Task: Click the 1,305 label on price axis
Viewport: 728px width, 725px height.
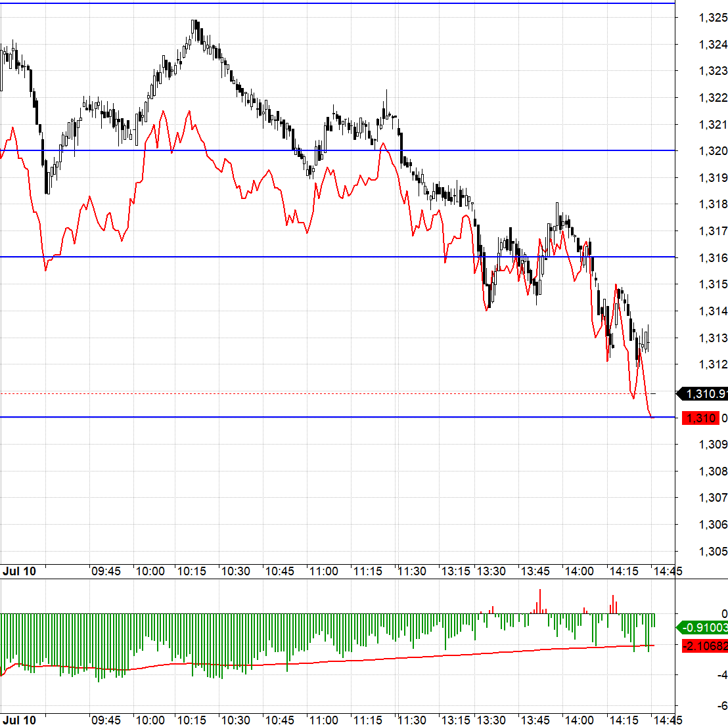Action: pos(713,552)
